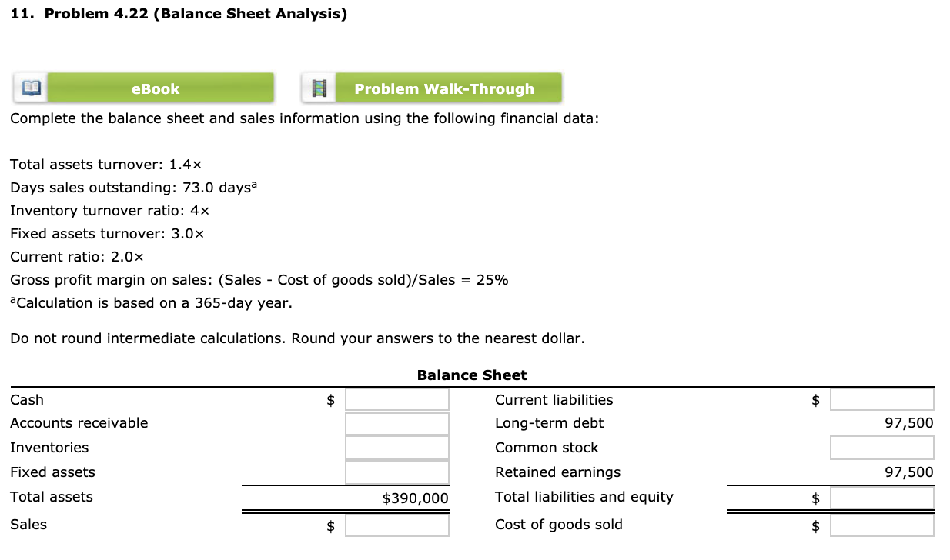Screen dimensions: 950x560
Task: Select the Cost of goods sold entry box
Action: [x=881, y=525]
